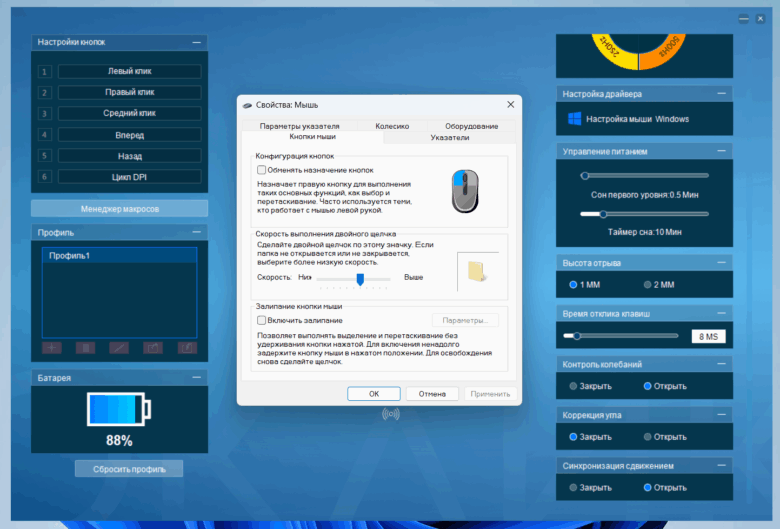Viewport: 780px width, 529px height.
Task: Select the 1 MM lift height option
Action: pos(573,285)
